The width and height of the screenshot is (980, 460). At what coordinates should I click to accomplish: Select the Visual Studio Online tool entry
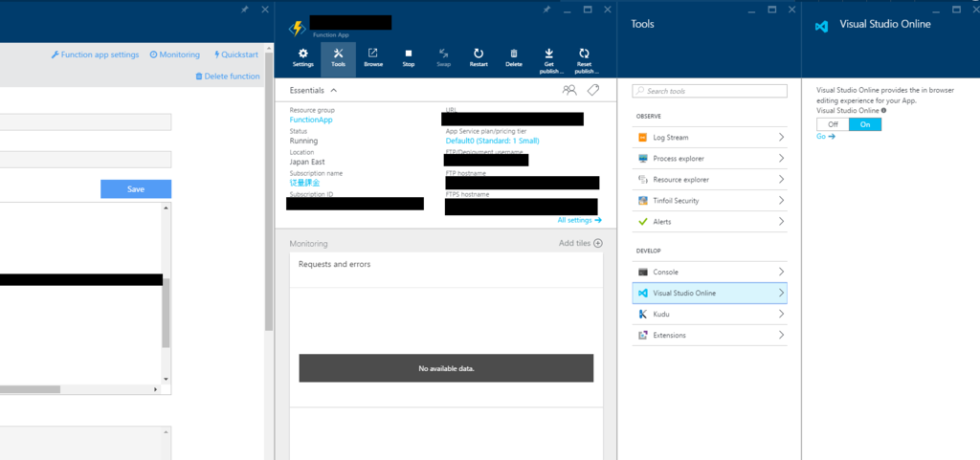(x=709, y=293)
